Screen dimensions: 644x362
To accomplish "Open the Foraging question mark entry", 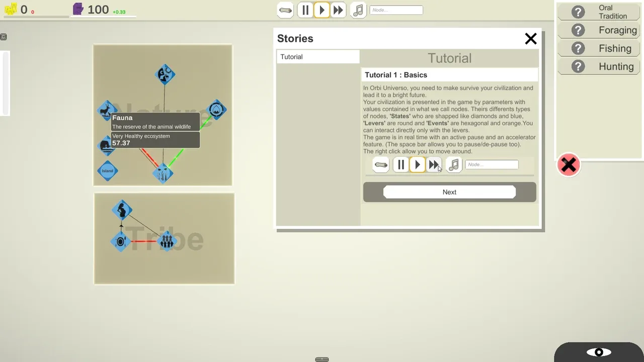I will click(x=599, y=30).
